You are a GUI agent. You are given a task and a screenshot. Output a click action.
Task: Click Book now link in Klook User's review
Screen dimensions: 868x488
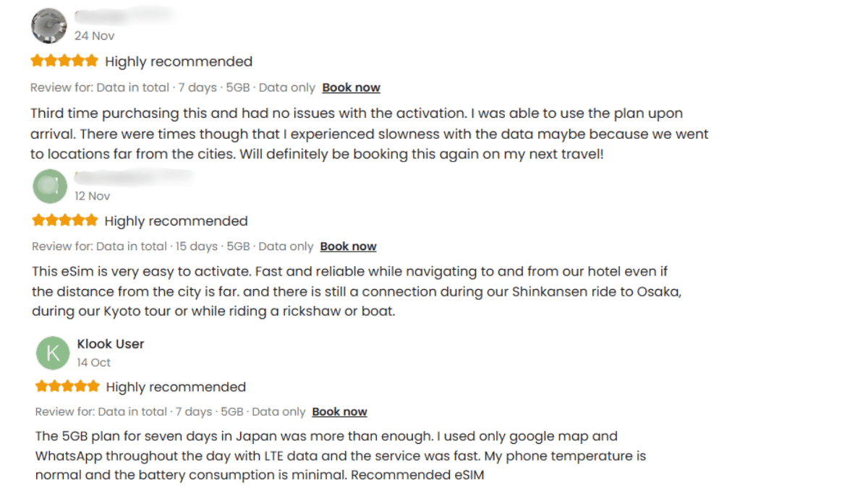click(339, 411)
